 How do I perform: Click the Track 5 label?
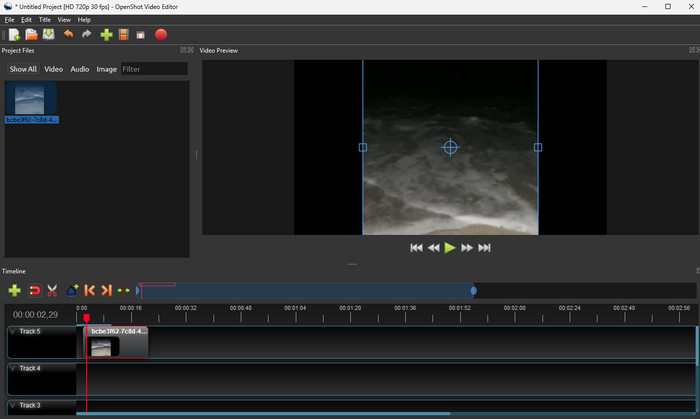(30, 332)
